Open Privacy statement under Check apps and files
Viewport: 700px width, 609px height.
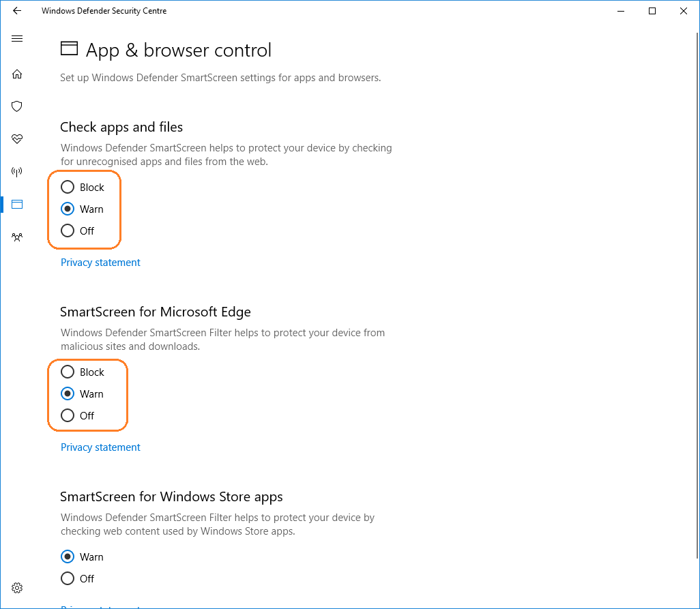[x=100, y=263]
